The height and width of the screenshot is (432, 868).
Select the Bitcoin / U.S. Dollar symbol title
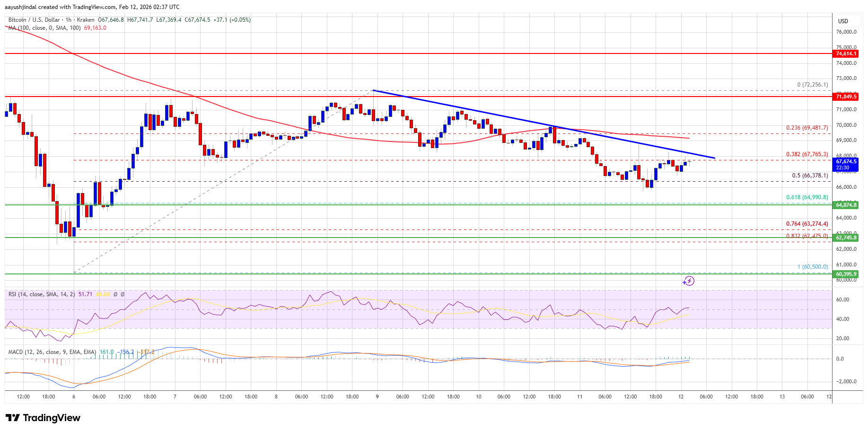pos(34,20)
